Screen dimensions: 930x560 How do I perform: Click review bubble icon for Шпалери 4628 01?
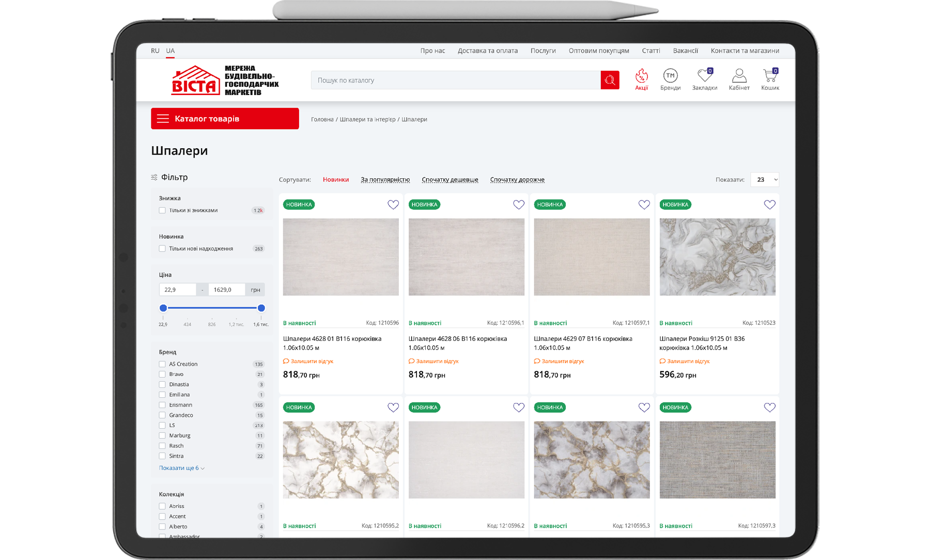286,361
